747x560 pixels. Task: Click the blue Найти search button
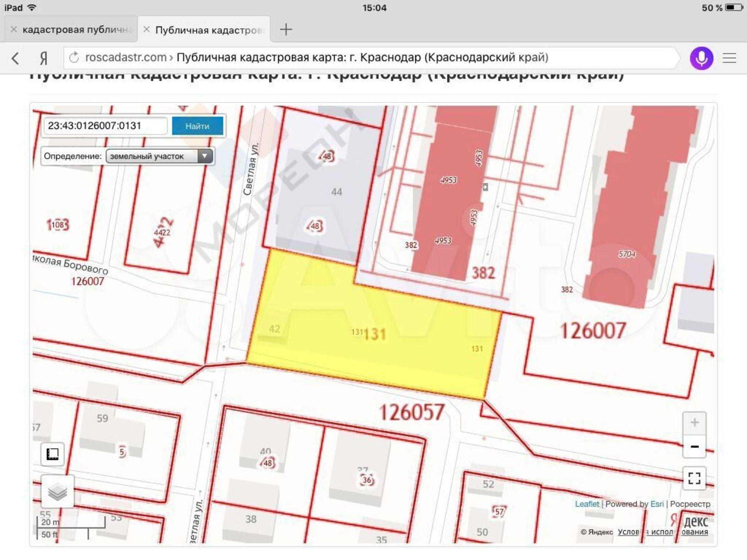coord(197,126)
